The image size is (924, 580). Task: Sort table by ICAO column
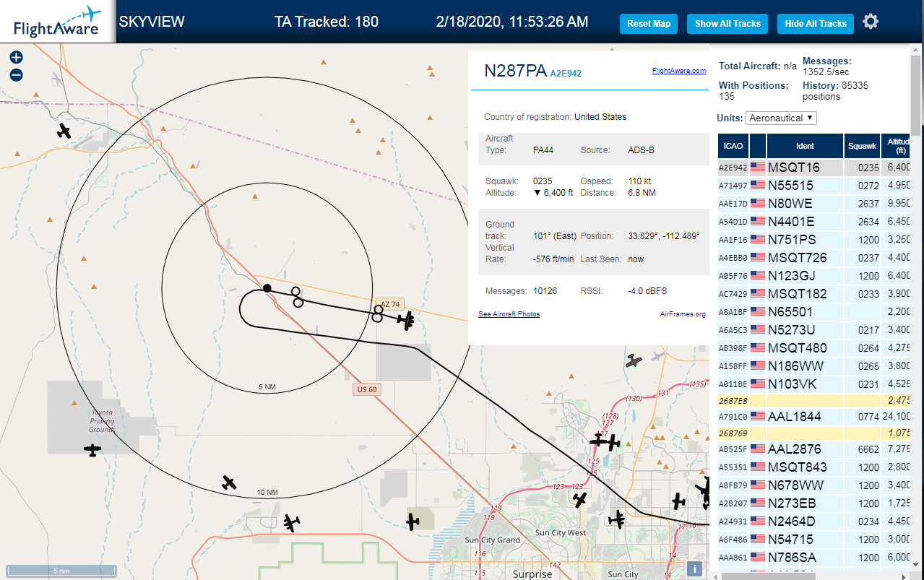coord(733,146)
